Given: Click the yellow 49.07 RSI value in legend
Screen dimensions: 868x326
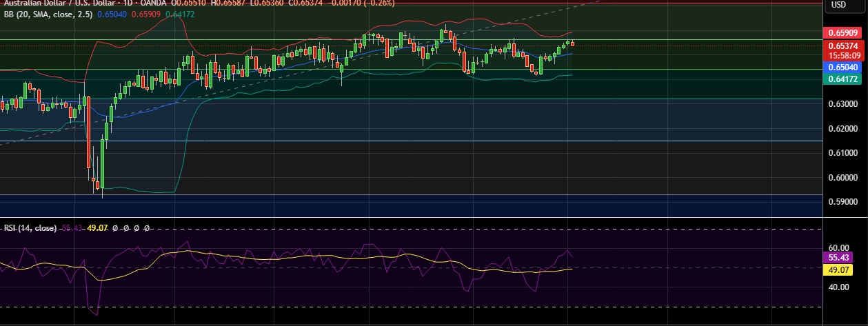Looking at the screenshot, I should point(97,227).
